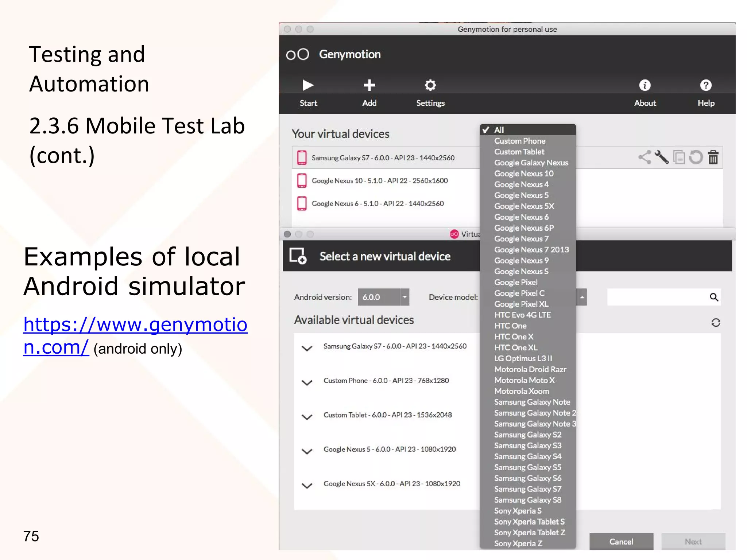Open the Android version 6.0.0 dropdown
747x560 pixels.
pos(383,297)
